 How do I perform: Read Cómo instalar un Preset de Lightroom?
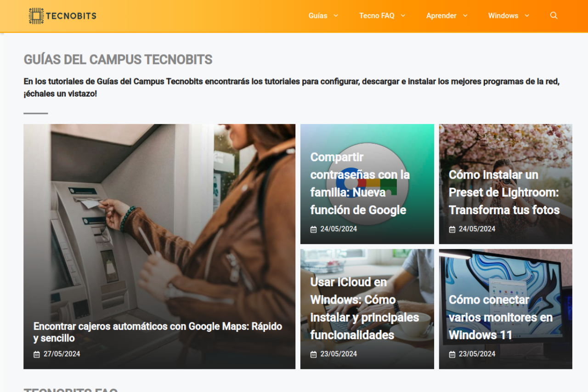[504, 192]
